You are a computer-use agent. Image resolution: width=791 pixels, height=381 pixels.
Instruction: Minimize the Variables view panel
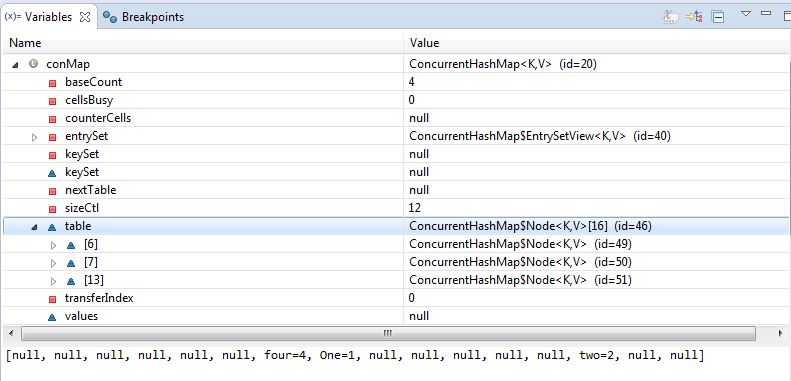pos(766,13)
